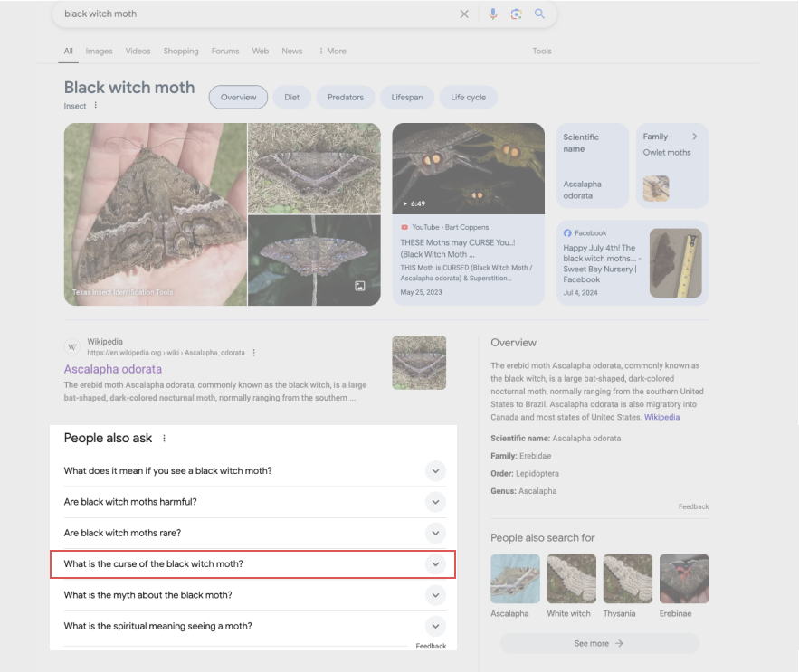
Task: Select the All results tab
Action: pos(68,51)
